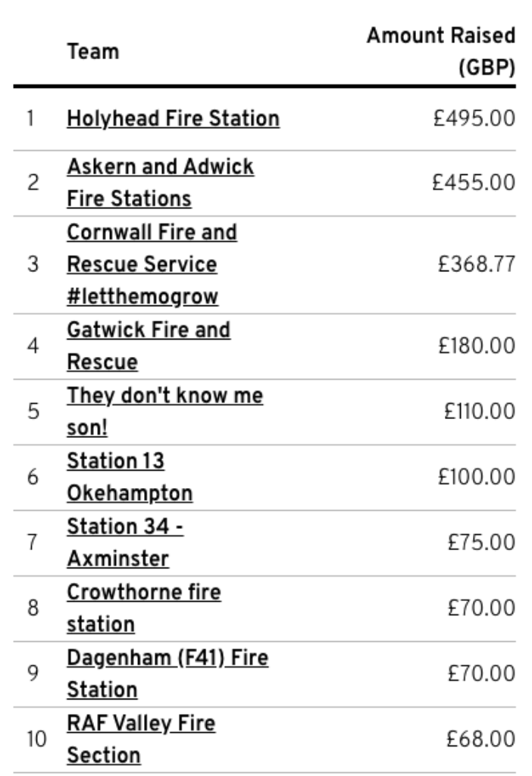Screen dimensions: 532x776
Task: Click the Team column header
Action: click(x=93, y=52)
